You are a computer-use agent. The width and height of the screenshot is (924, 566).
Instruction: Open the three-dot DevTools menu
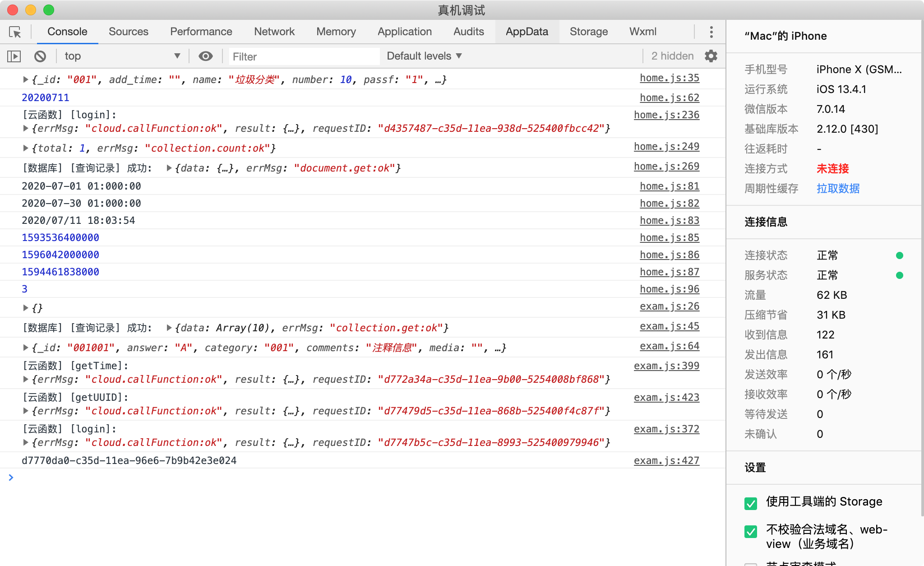tap(711, 32)
